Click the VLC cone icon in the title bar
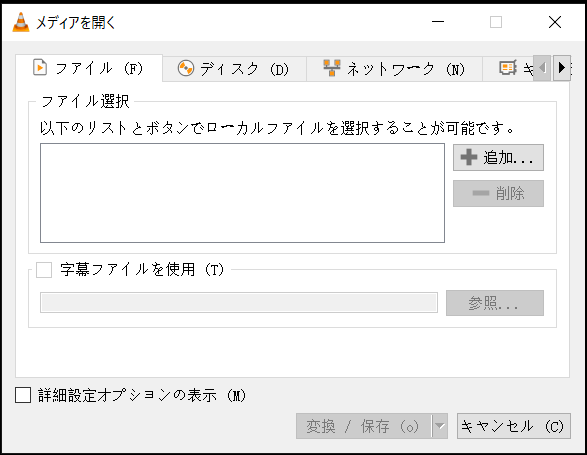The height and width of the screenshot is (455, 587). (21, 22)
